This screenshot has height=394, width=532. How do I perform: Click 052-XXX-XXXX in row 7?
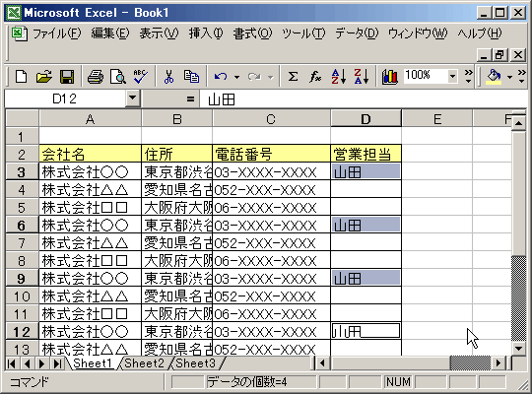tap(272, 243)
